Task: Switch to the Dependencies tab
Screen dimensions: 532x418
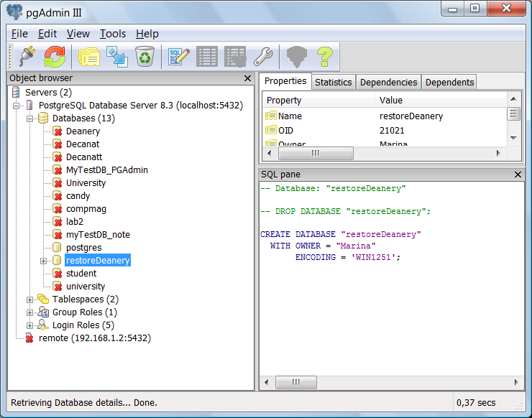Action: point(388,83)
